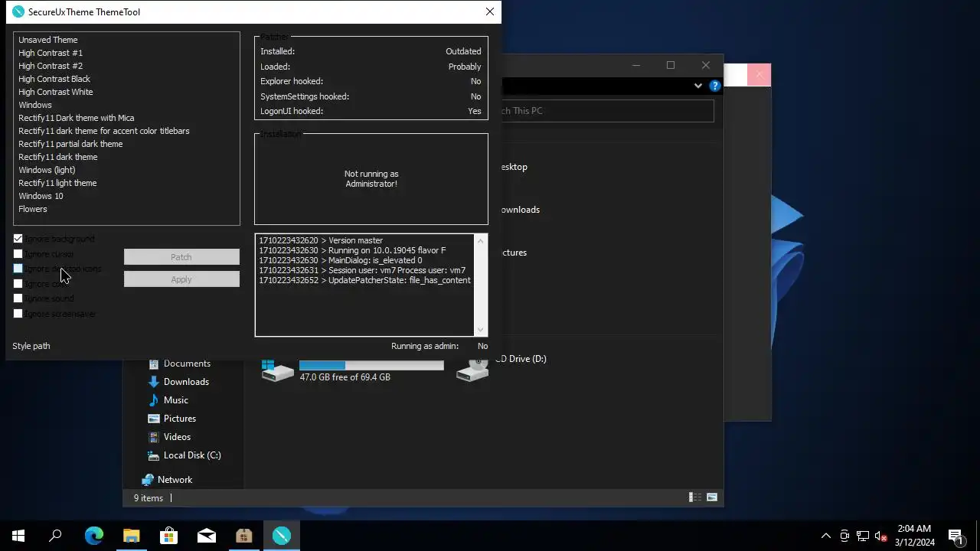Image resolution: width=980 pixels, height=551 pixels.
Task: Select Network in File Explorer sidebar
Action: (x=175, y=480)
